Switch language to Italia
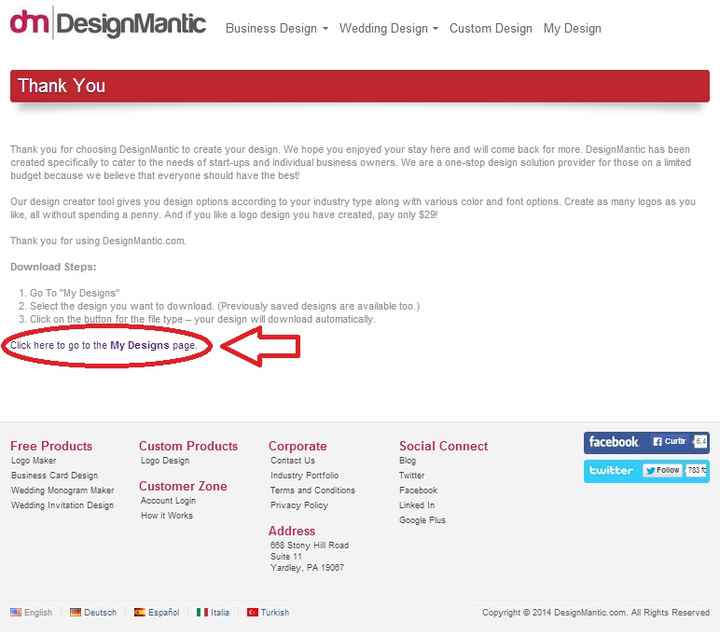The width and height of the screenshot is (720, 635). (x=213, y=613)
